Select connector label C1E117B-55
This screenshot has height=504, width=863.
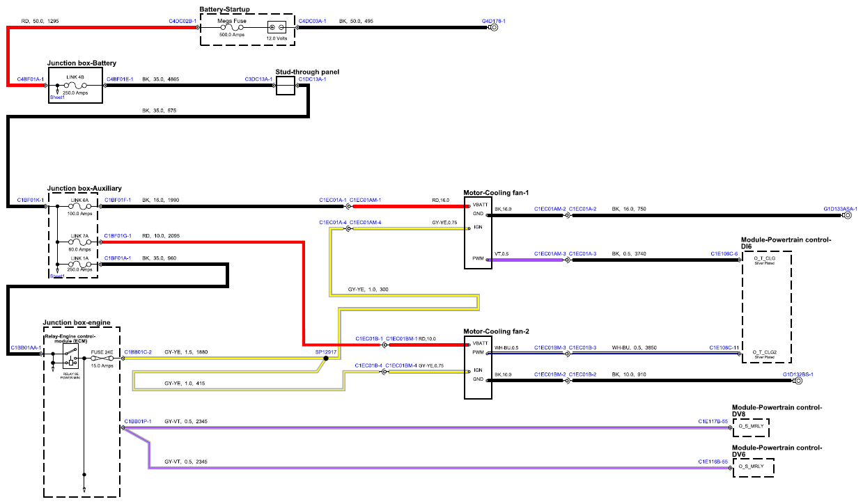coord(713,421)
